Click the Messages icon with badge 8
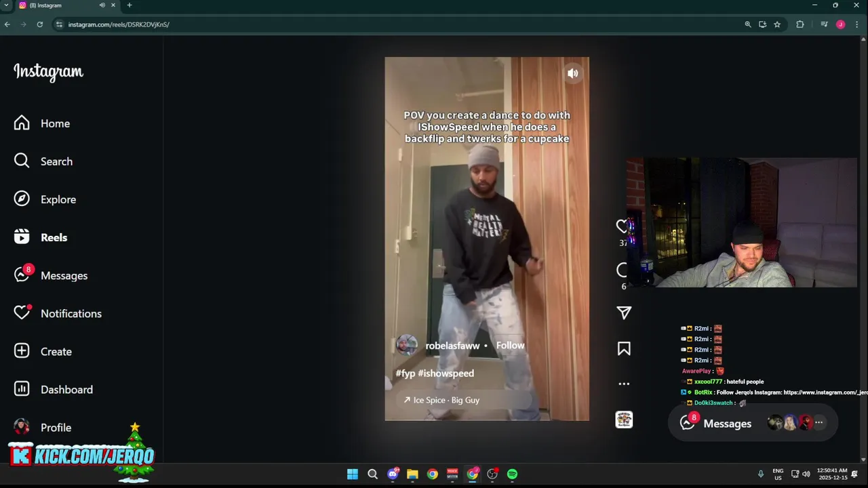 pos(22,274)
